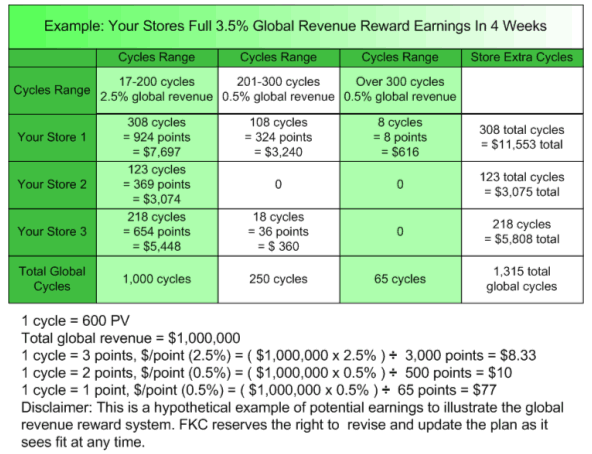Click the '308 total cycles = $11,553 total' cell

pyautogui.click(x=522, y=137)
